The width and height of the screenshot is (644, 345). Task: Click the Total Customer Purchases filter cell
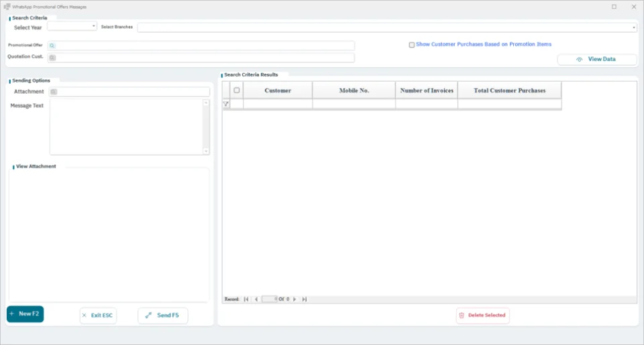point(510,105)
